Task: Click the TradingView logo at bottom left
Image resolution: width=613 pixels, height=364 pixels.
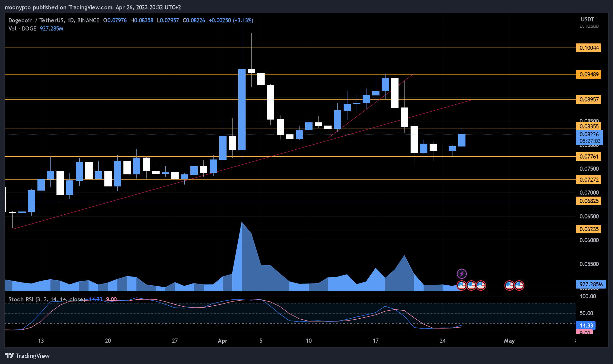Action: pos(27,356)
